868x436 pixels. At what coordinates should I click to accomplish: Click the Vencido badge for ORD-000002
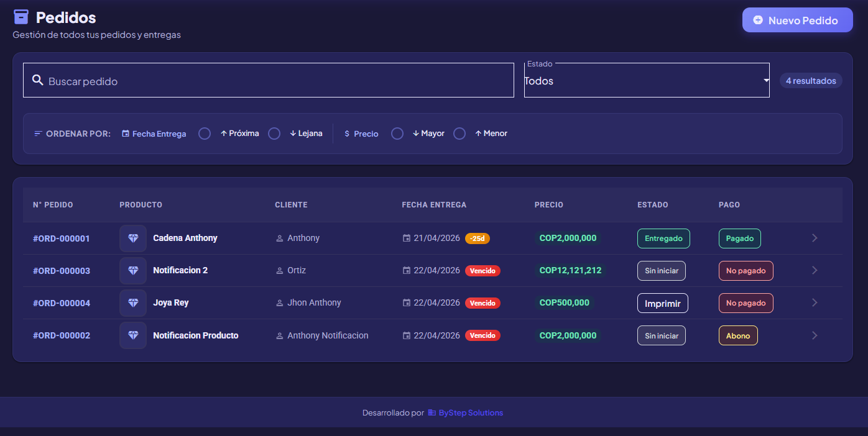[482, 335]
